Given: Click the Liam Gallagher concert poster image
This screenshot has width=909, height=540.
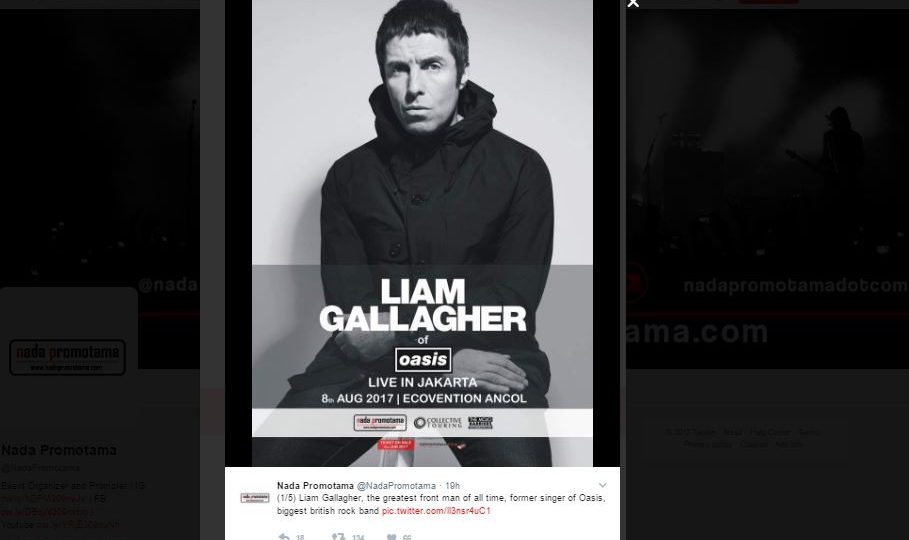Looking at the screenshot, I should tap(422, 233).
